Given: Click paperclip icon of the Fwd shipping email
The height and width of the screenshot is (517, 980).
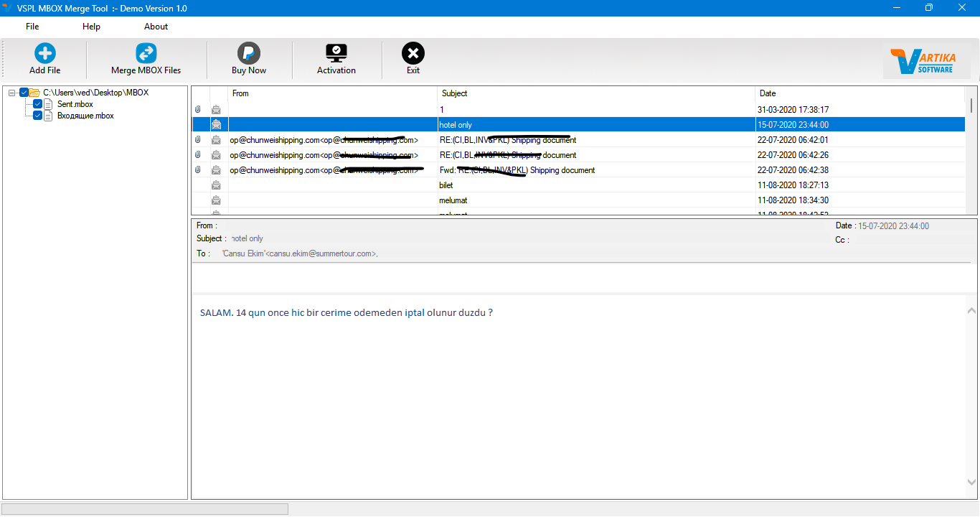Looking at the screenshot, I should pos(198,170).
